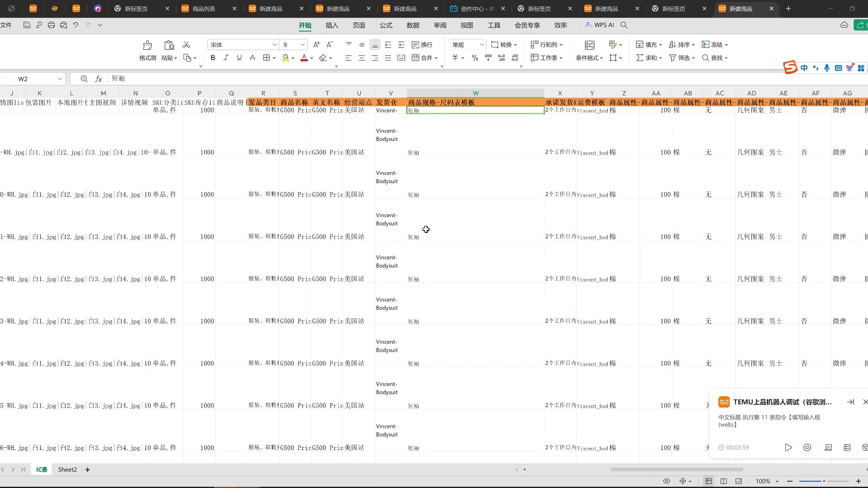Open the font name dropdown 宋体
Image resolution: width=868 pixels, height=488 pixels.
(274, 45)
